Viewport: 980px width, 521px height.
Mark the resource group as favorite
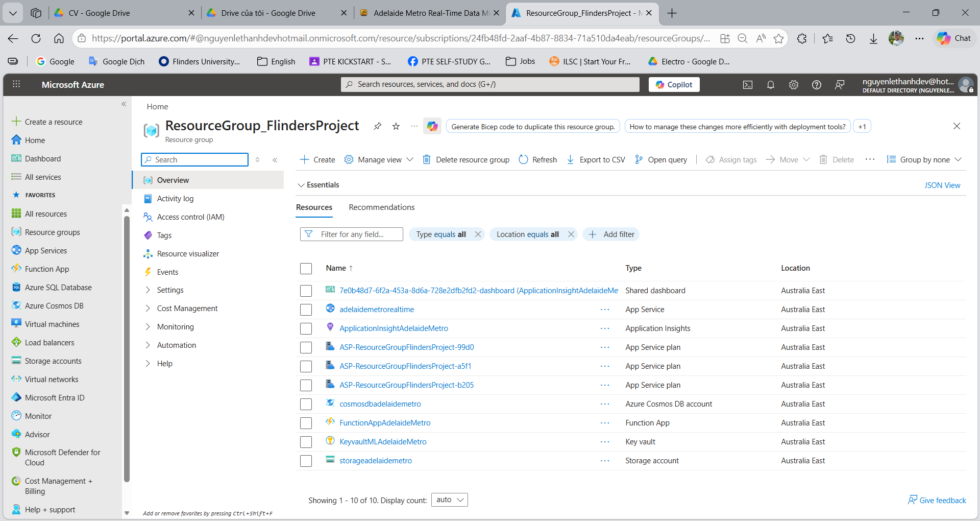[x=396, y=126]
